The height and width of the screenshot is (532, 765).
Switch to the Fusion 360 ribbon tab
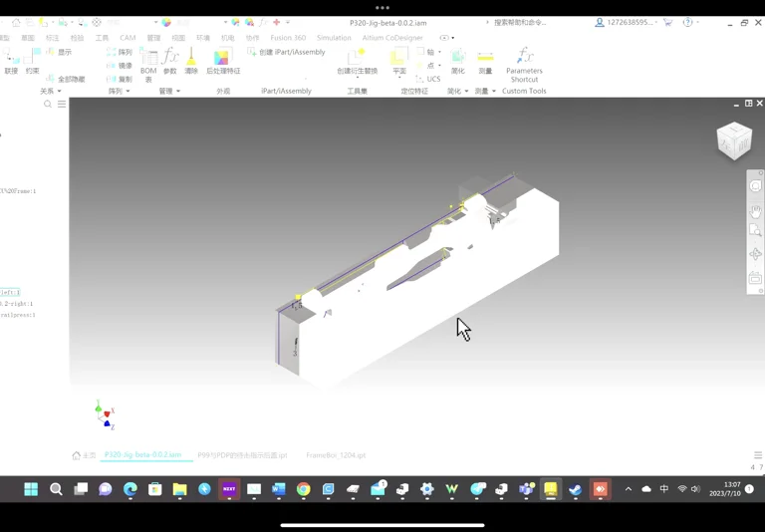288,38
